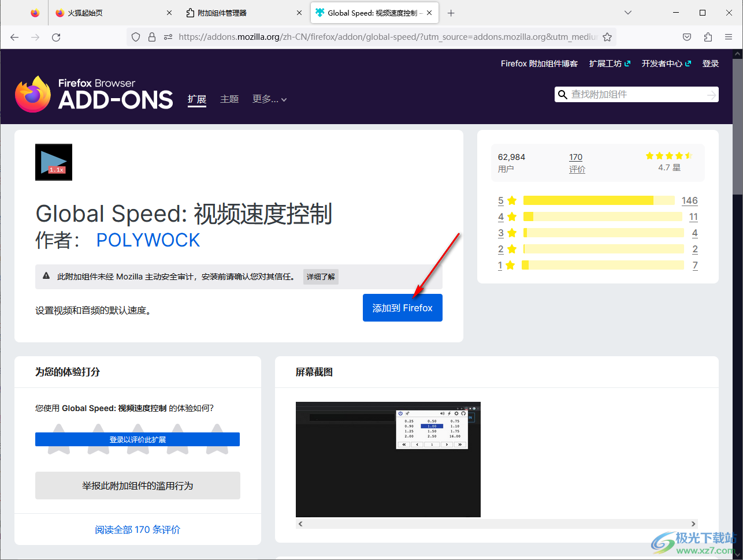
Task: Click the Firefox View pinned tab icon
Action: pos(35,13)
